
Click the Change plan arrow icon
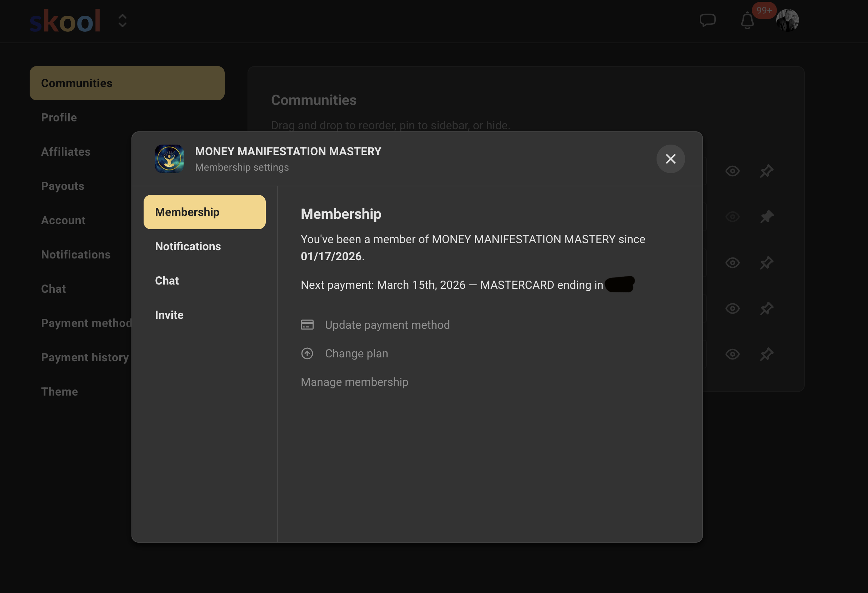pos(307,353)
